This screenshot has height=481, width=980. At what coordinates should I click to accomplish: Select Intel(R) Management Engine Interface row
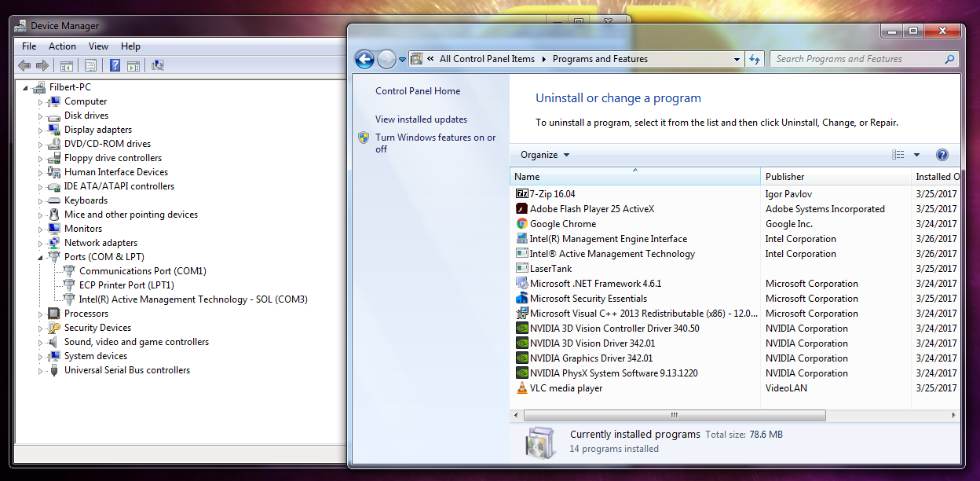[x=735, y=239]
